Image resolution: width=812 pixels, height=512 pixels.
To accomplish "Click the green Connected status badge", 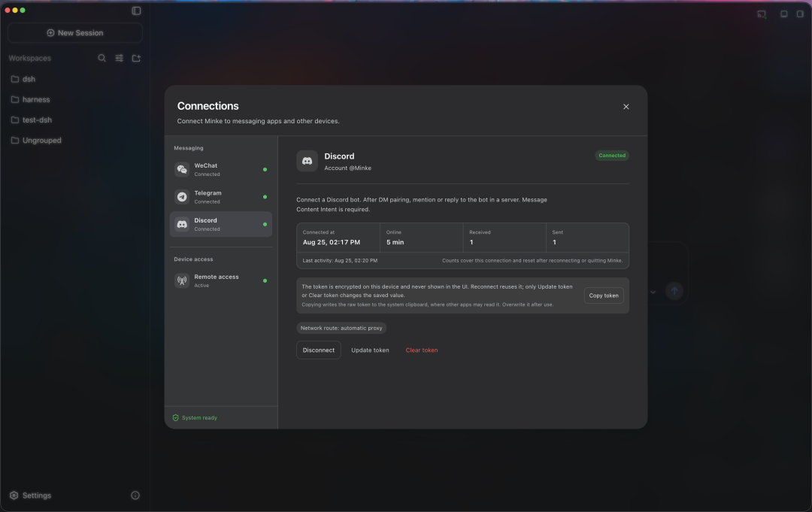I will (612, 156).
